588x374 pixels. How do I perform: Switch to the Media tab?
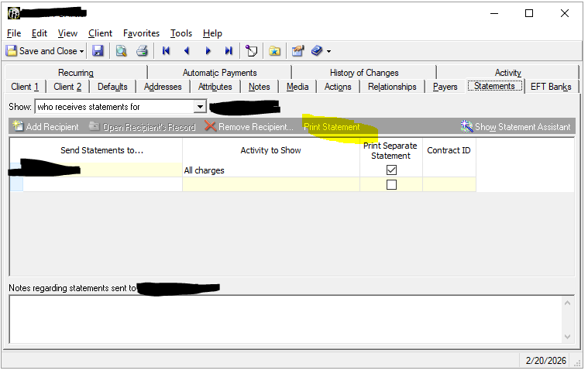[297, 87]
